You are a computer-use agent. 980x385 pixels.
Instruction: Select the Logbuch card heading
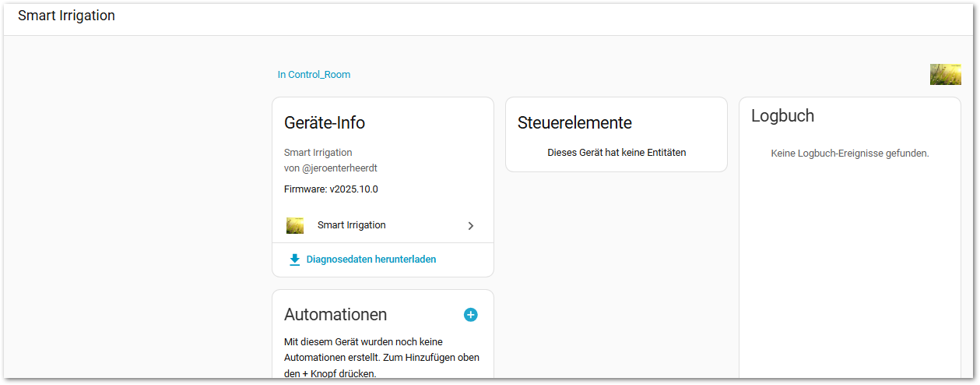coord(782,116)
